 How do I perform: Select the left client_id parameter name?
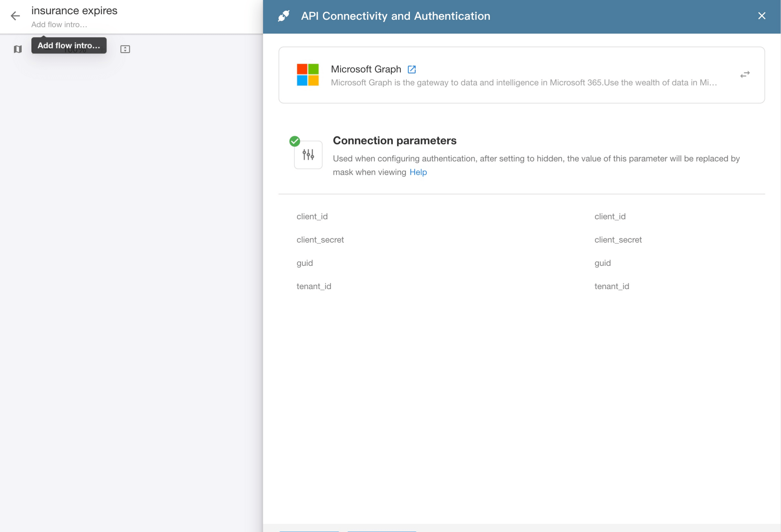pos(312,216)
